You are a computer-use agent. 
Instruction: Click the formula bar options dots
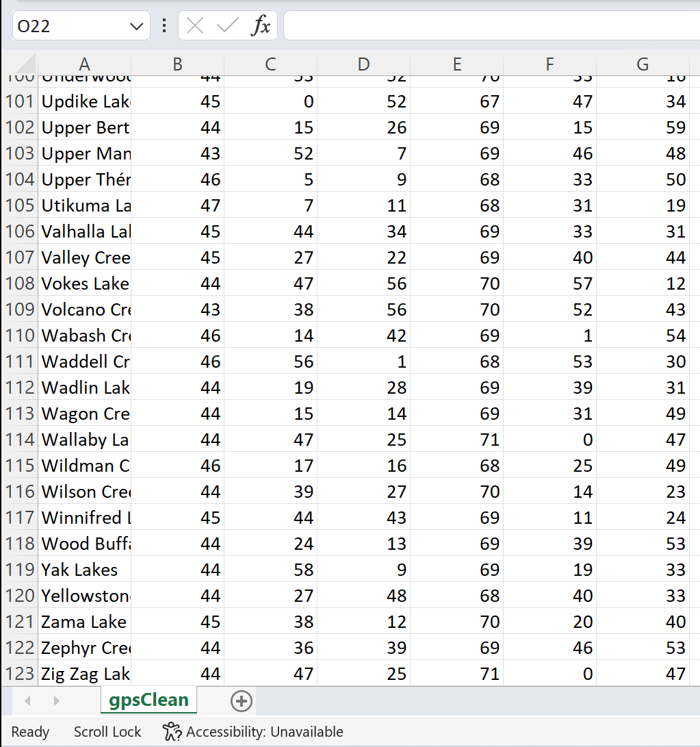(164, 26)
